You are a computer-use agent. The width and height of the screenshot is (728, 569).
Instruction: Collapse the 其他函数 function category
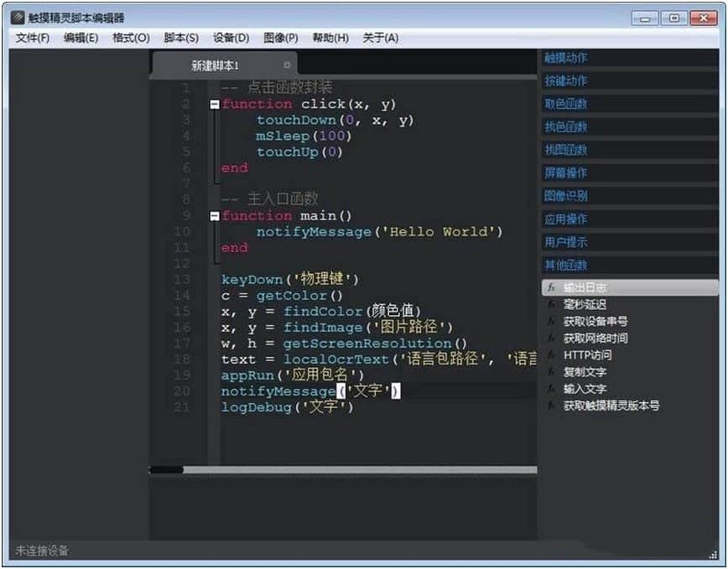(630, 266)
